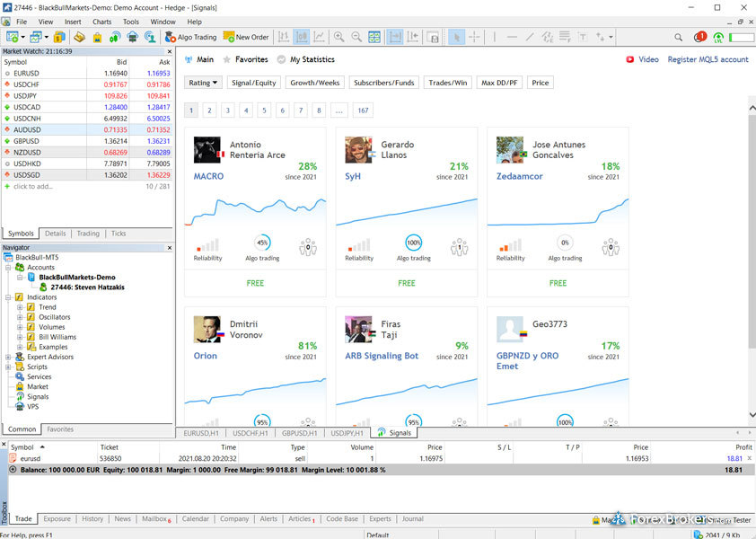The width and height of the screenshot is (756, 539).
Task: Open dropdown arrow next to new chart icon
Action: pos(22,37)
